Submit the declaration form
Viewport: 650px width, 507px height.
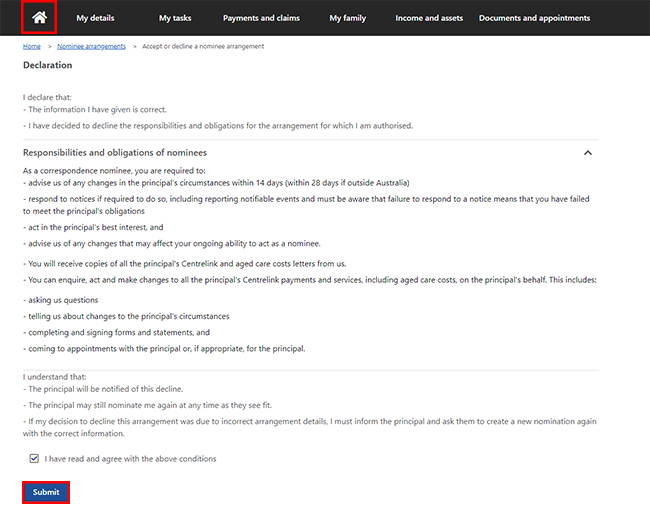tap(46, 492)
